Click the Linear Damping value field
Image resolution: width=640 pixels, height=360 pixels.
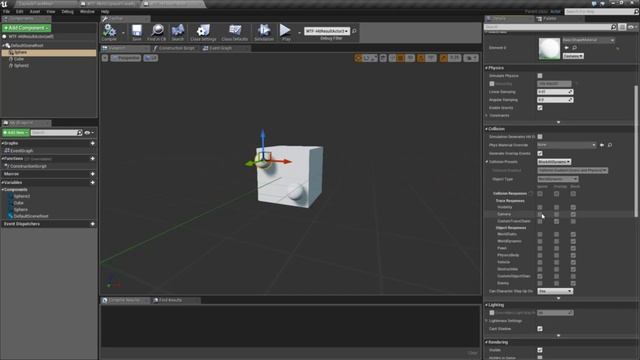(x=555, y=92)
